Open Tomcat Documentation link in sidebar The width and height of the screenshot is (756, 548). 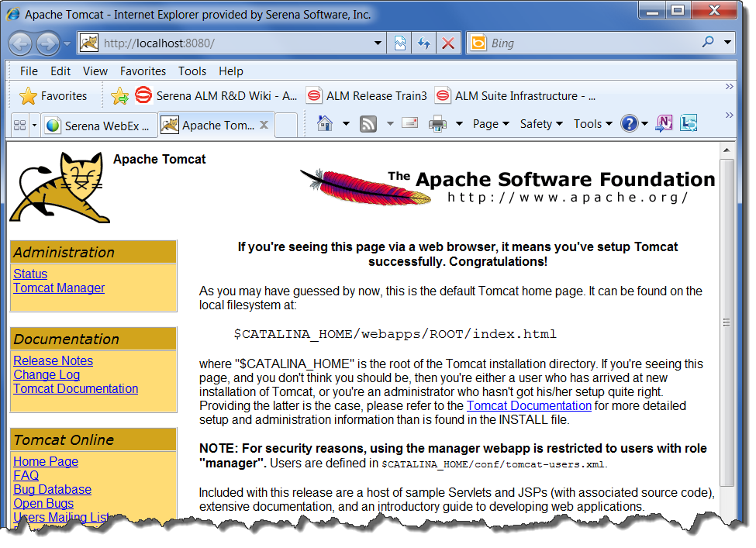(x=76, y=388)
